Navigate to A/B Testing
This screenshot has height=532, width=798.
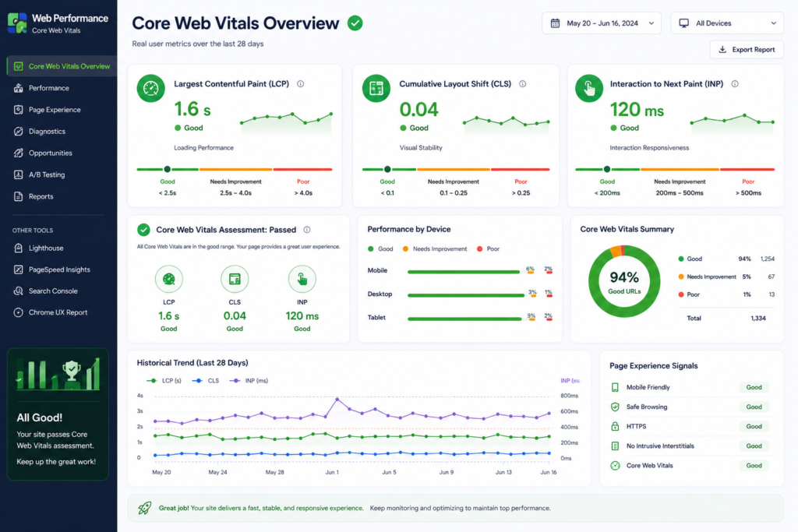(46, 174)
